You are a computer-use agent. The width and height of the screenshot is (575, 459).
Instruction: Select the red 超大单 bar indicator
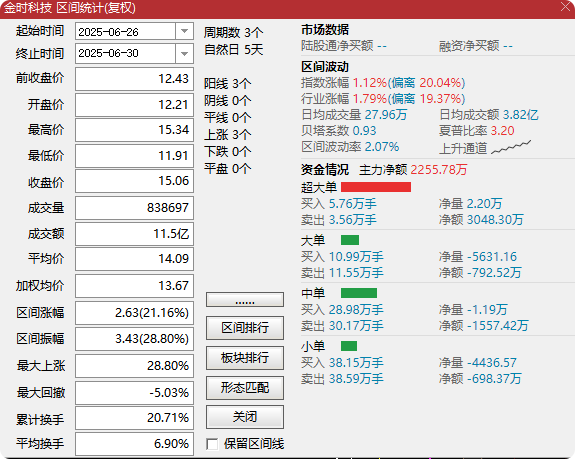tap(376, 187)
